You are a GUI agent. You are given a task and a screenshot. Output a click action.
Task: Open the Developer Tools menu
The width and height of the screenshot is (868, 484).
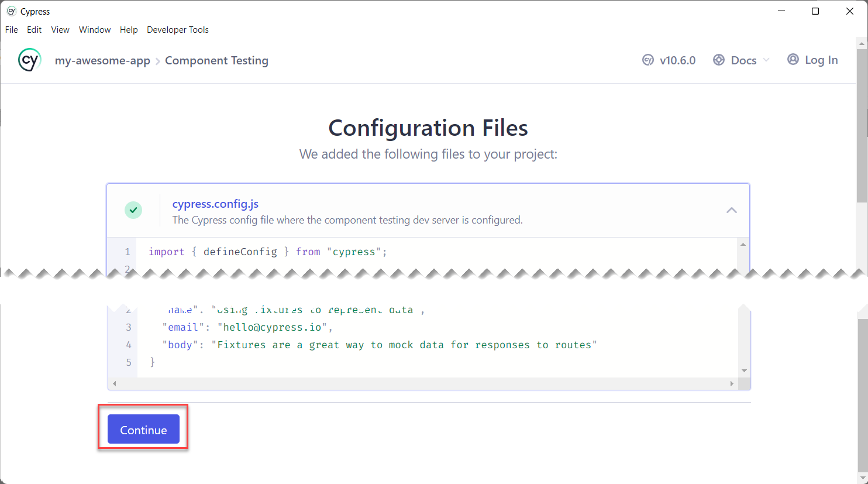point(178,30)
